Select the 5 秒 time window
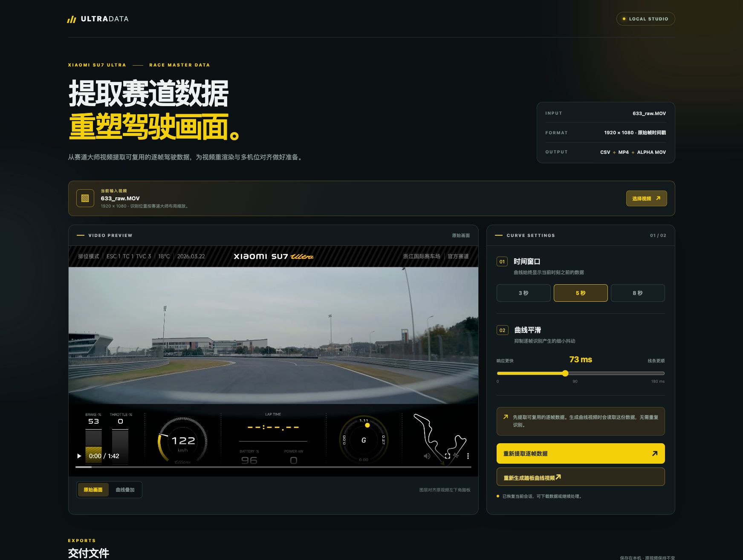This screenshot has height=560, width=743. tap(581, 293)
